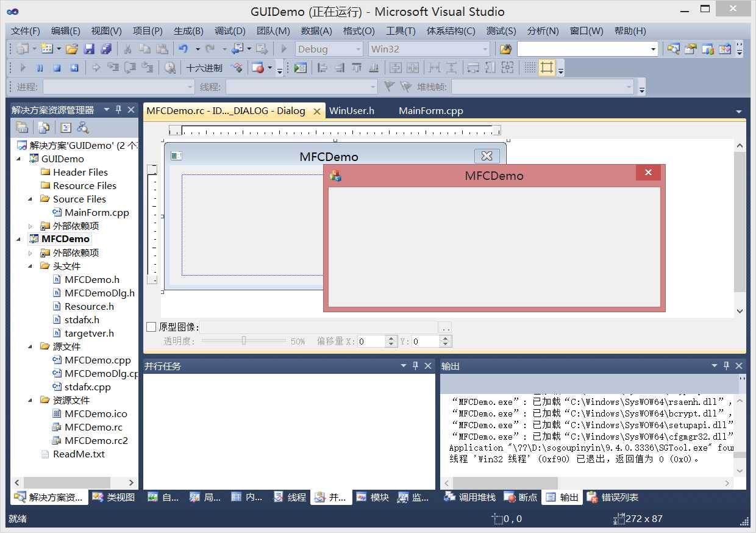
Task: Click the Find in Files icon beside search box
Action: pos(505,49)
